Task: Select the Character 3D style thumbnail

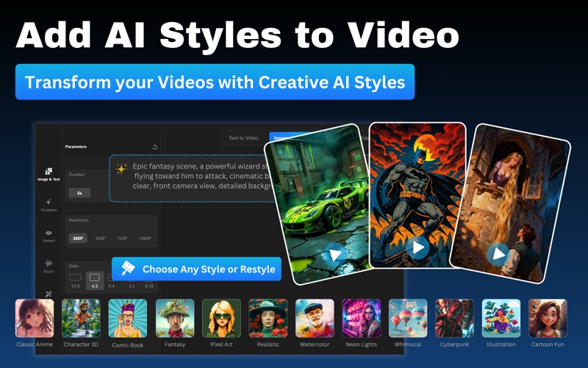Action: point(81,319)
